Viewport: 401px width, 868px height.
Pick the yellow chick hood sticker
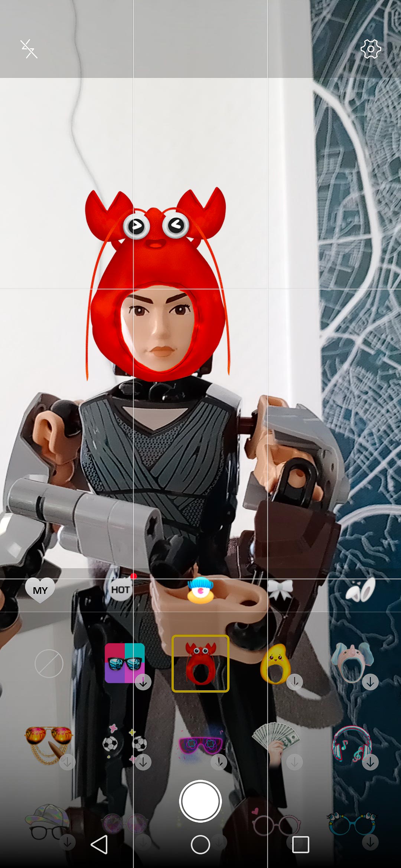coord(275,664)
